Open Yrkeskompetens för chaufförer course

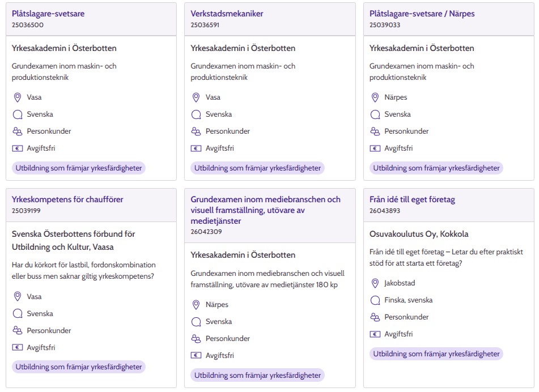coord(67,199)
